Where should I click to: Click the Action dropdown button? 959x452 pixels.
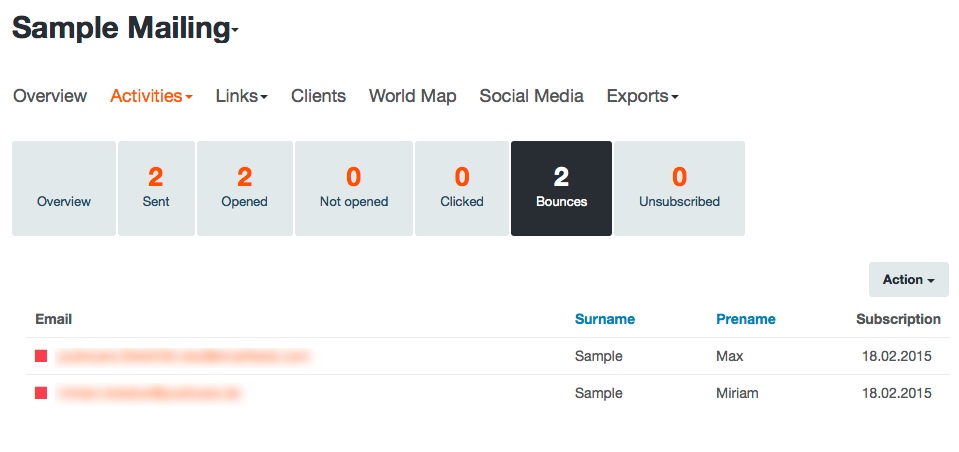point(908,280)
